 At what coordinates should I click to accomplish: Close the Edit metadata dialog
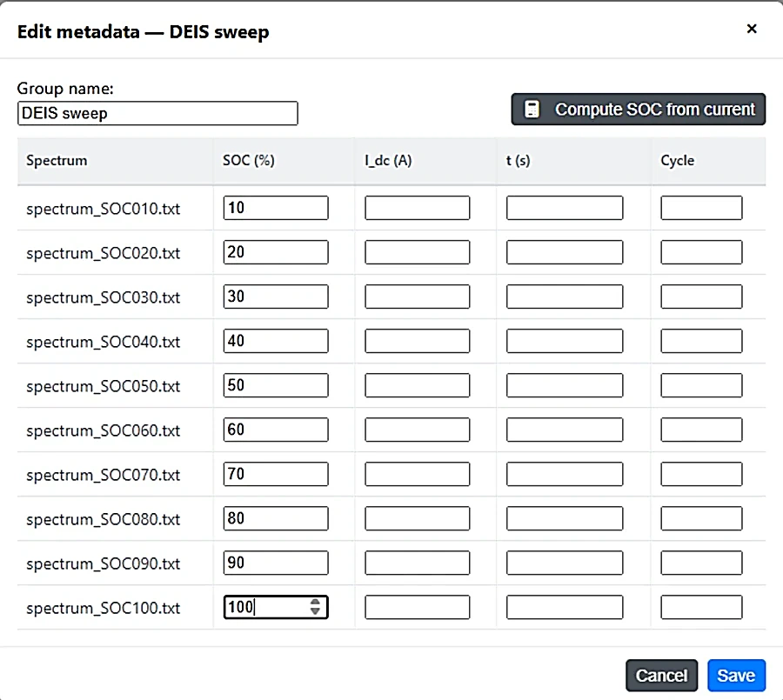pyautogui.click(x=752, y=29)
